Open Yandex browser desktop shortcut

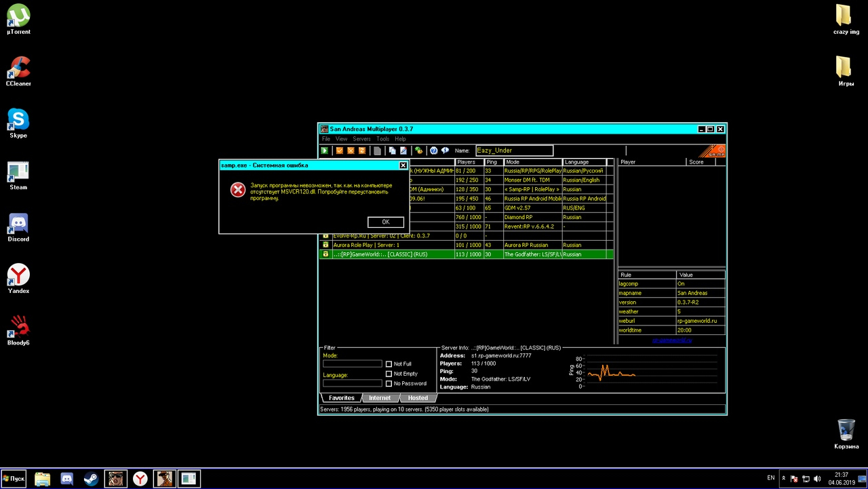tap(18, 278)
